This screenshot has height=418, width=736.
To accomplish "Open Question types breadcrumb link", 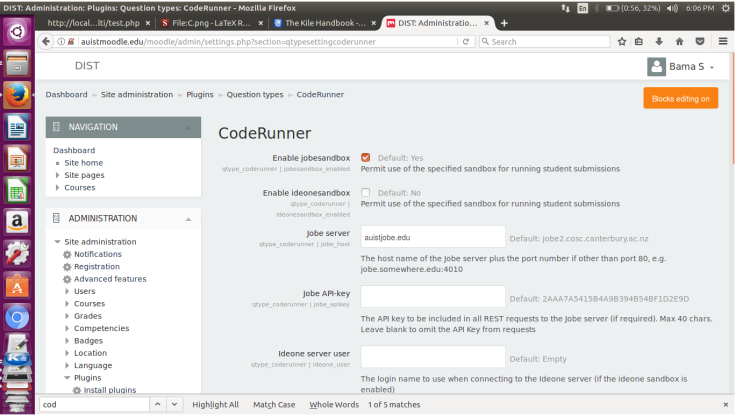I will click(254, 94).
